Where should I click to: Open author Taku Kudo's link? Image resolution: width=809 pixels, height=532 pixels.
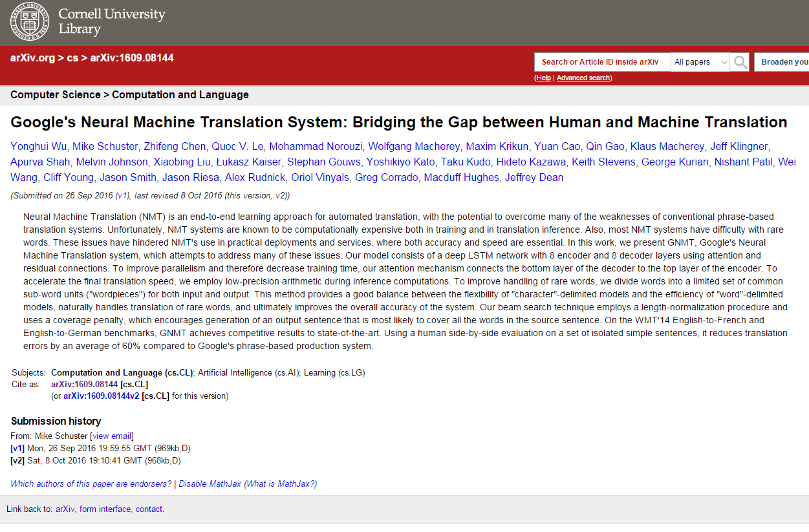pos(466,162)
